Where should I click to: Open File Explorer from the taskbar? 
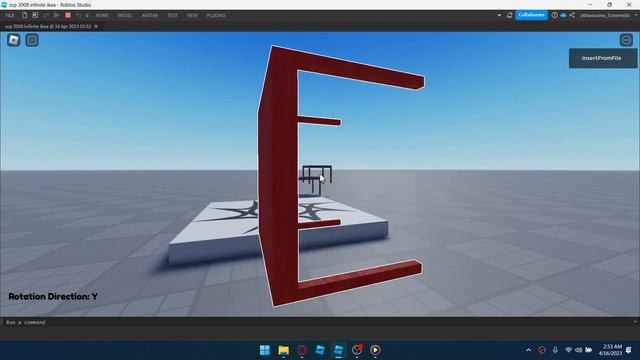(283, 350)
